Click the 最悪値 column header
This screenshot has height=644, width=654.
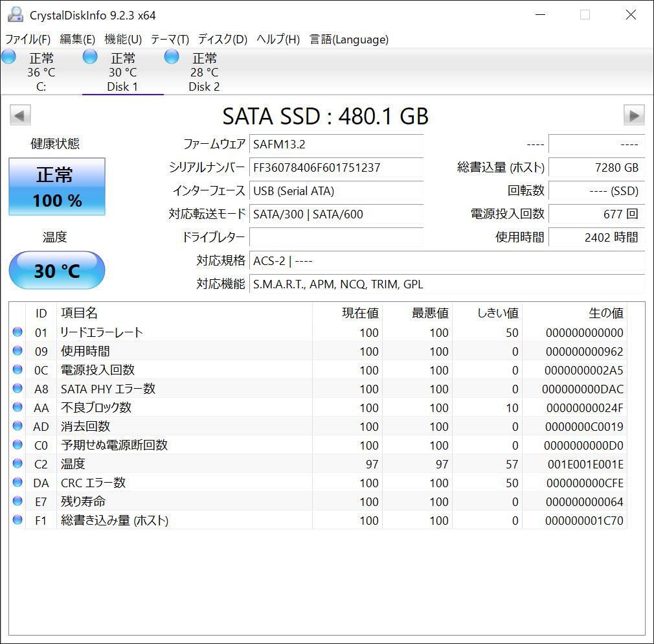click(417, 313)
